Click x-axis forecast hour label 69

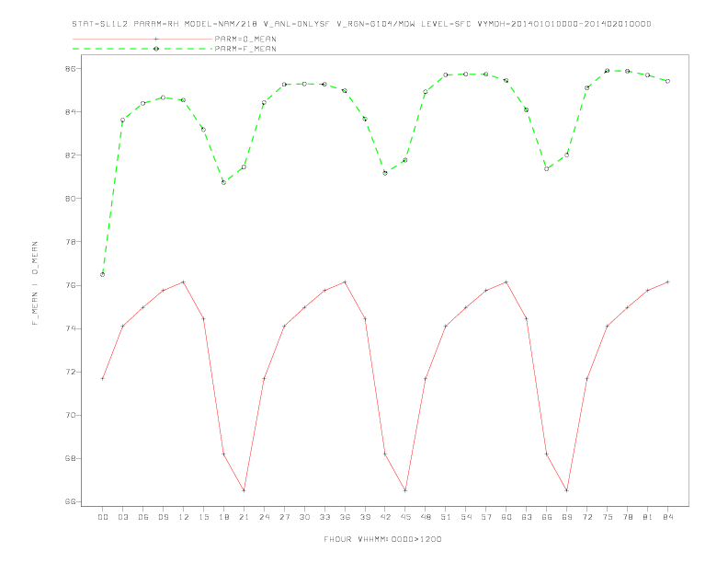point(567,517)
